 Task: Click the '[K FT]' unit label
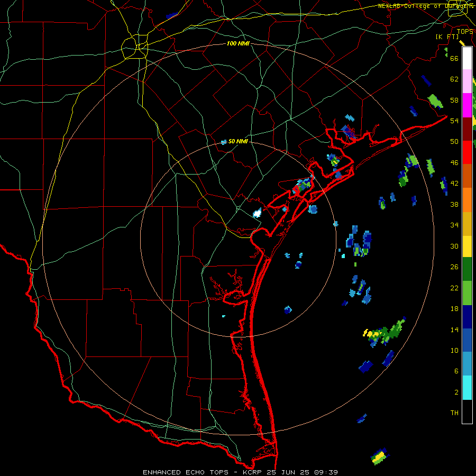point(447,37)
